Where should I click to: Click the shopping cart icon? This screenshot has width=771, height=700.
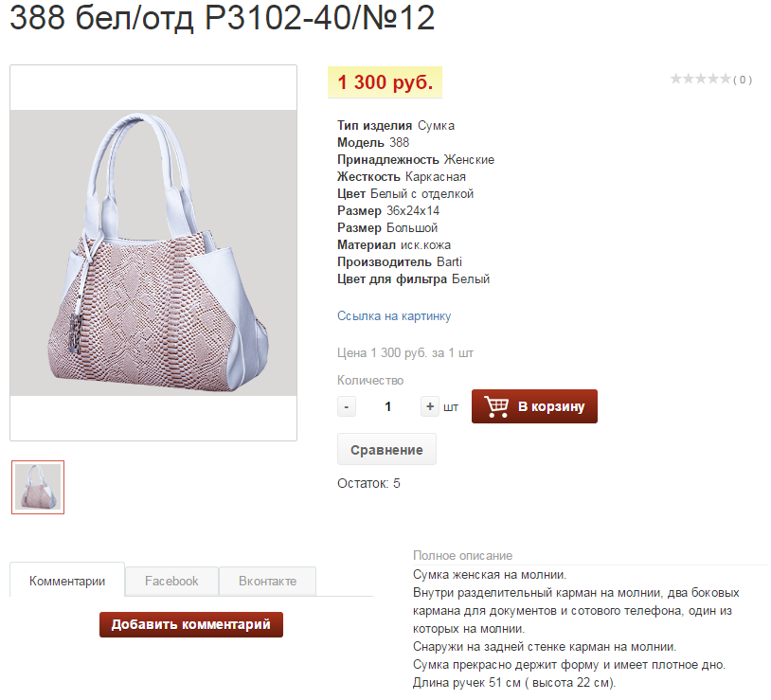[496, 406]
